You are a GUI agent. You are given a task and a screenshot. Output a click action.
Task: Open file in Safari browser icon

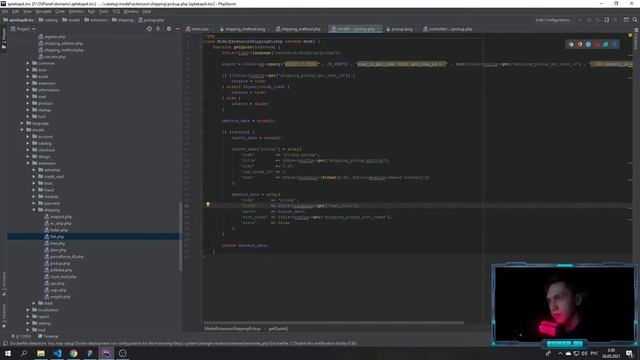tap(588, 44)
